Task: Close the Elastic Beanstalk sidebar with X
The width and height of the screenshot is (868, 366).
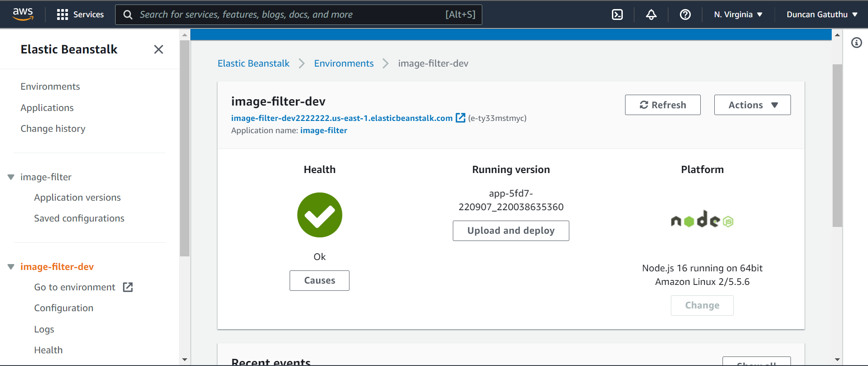Action: tap(159, 49)
